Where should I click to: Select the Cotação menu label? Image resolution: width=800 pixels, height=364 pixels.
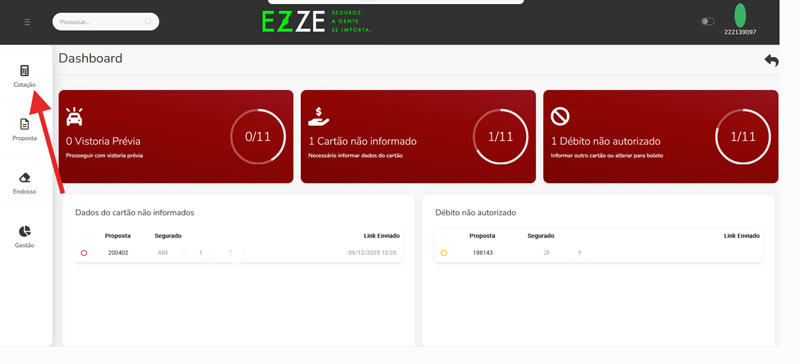coord(24,85)
